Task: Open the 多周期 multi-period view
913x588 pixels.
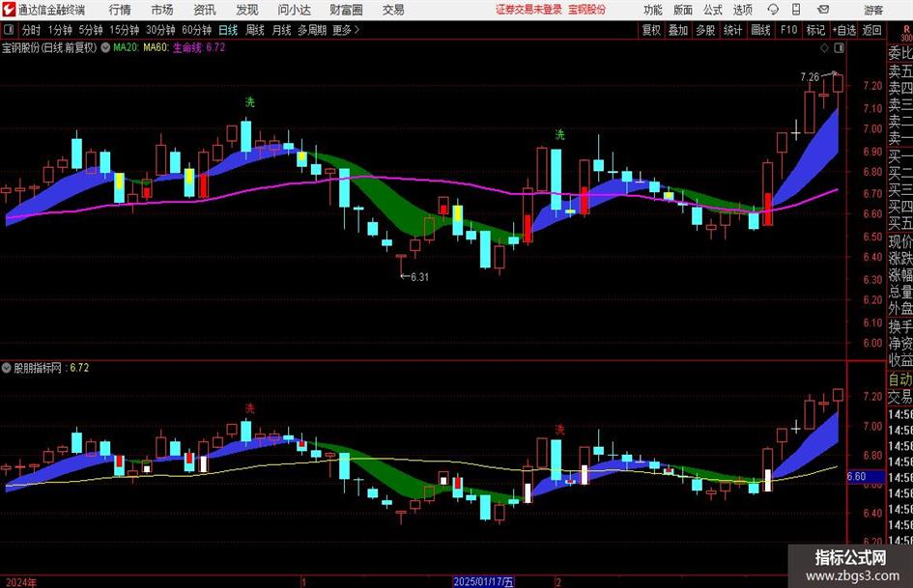Action: (312, 30)
